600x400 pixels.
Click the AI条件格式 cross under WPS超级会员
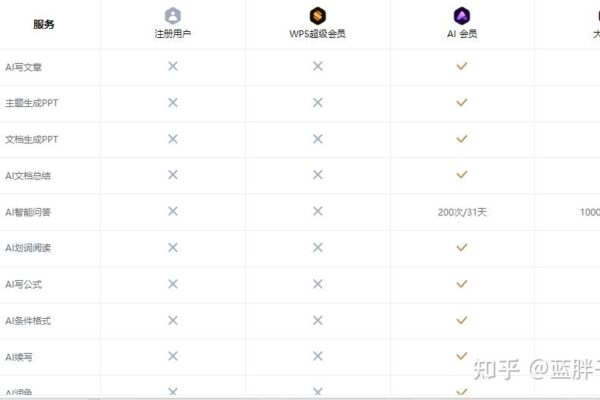[x=318, y=320]
